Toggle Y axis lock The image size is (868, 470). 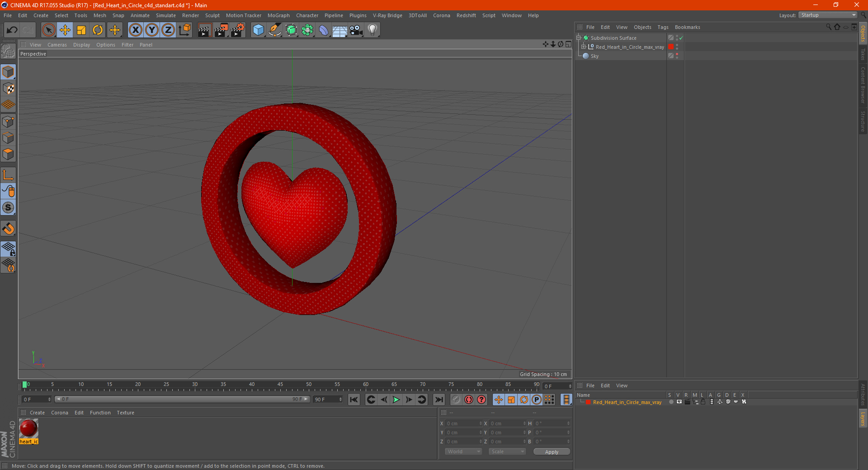(152, 30)
